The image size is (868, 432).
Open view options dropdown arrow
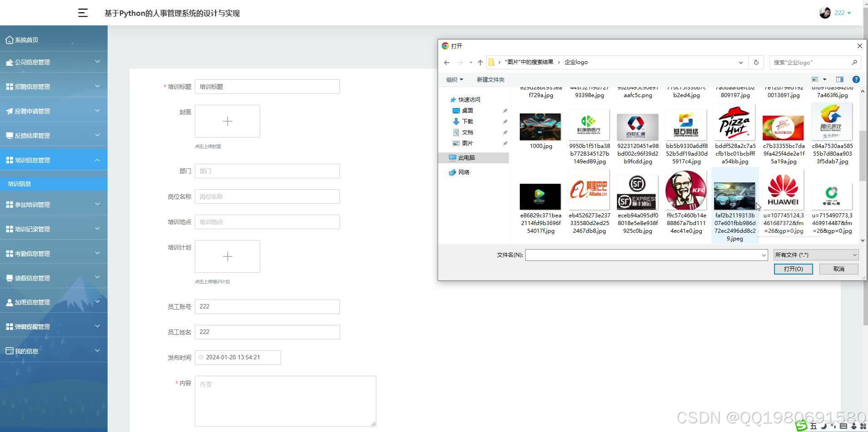(824, 79)
